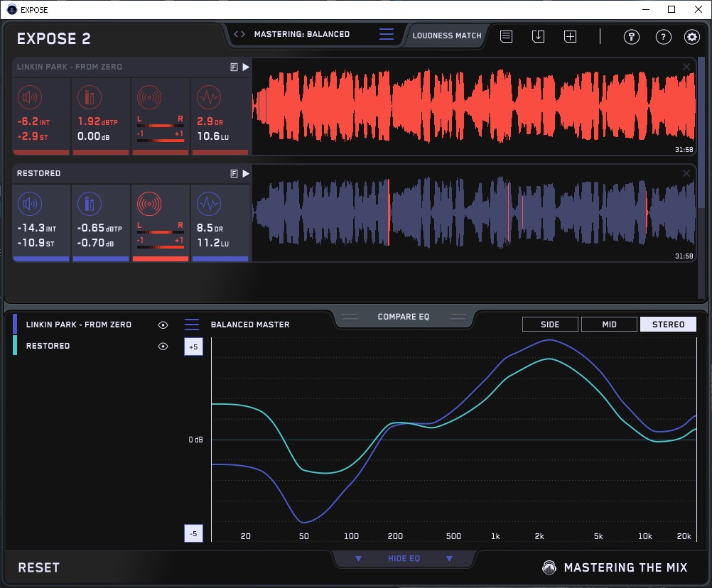
Task: Toggle Loudness Match
Action: coord(447,36)
